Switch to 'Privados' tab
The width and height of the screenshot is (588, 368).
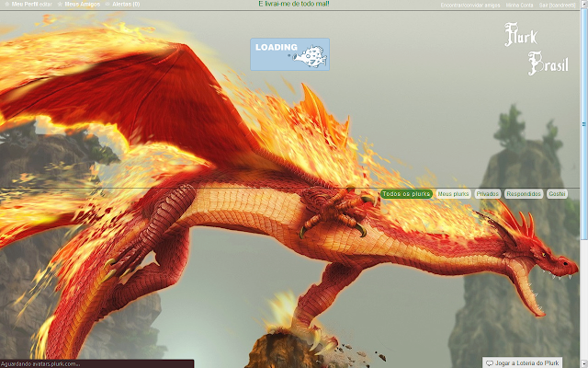(x=488, y=194)
